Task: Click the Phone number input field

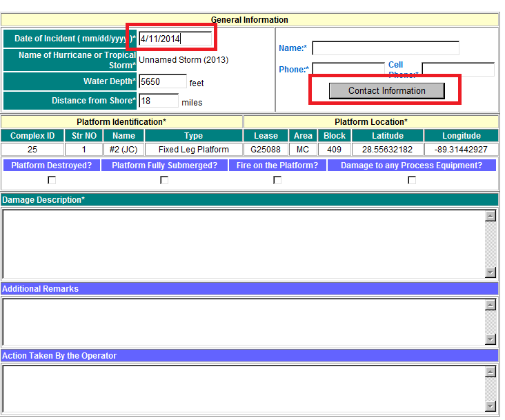Action: [x=348, y=70]
